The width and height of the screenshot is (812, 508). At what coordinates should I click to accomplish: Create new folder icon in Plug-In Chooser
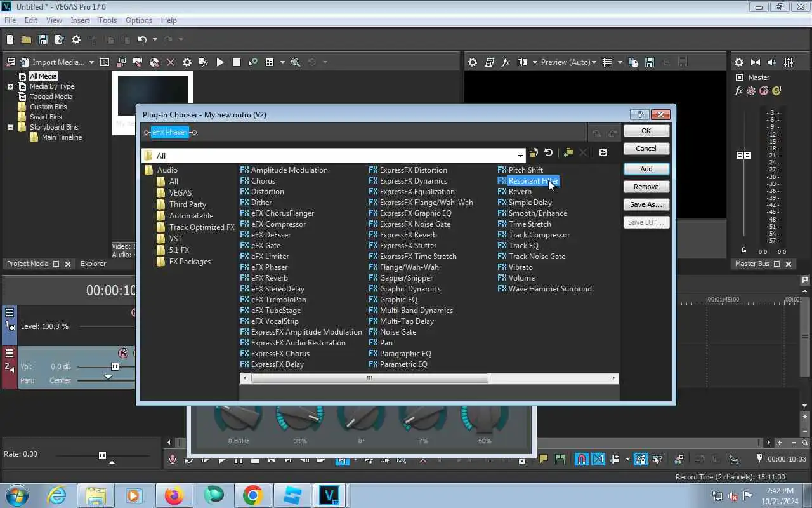tap(568, 152)
